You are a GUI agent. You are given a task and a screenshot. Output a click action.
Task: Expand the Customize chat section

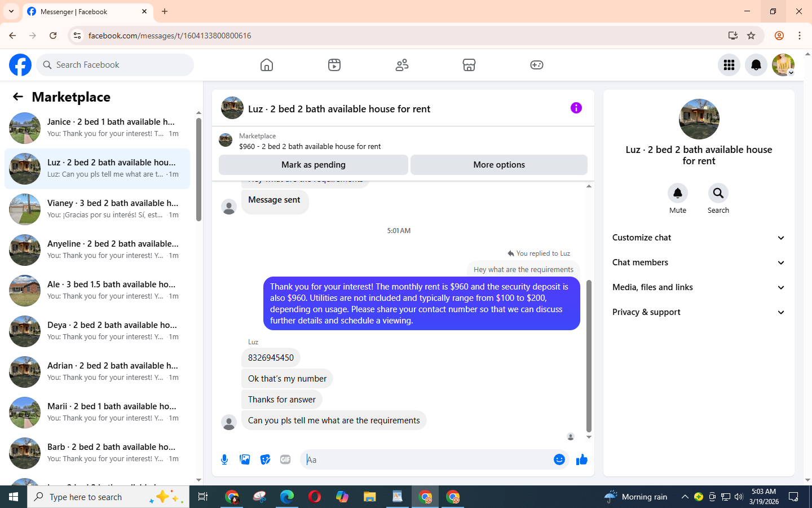pyautogui.click(x=699, y=238)
